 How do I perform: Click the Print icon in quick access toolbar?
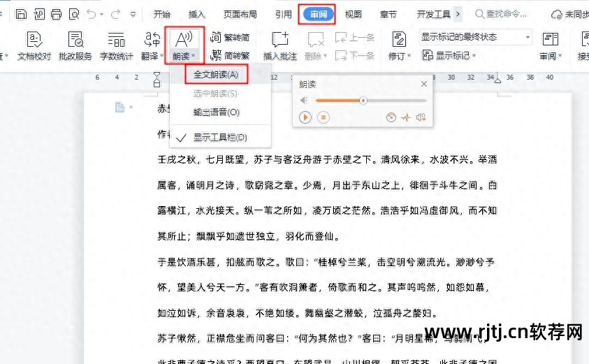click(57, 14)
